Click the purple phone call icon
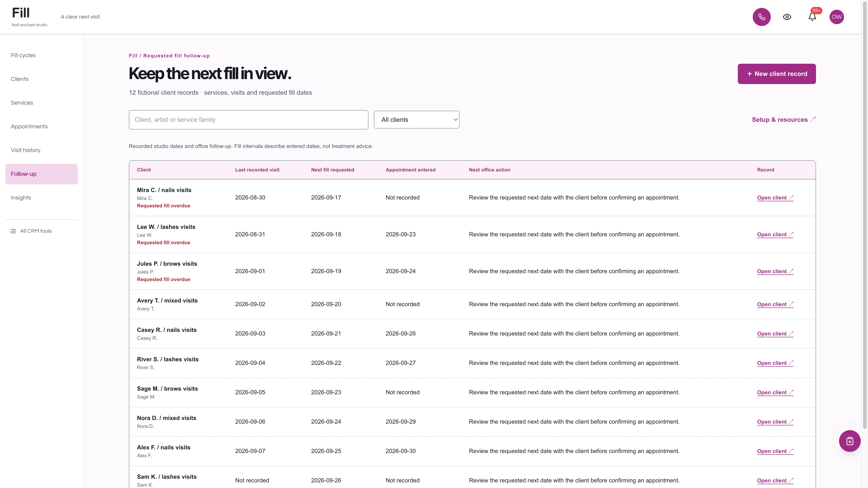Image resolution: width=868 pixels, height=488 pixels. pos(762,17)
